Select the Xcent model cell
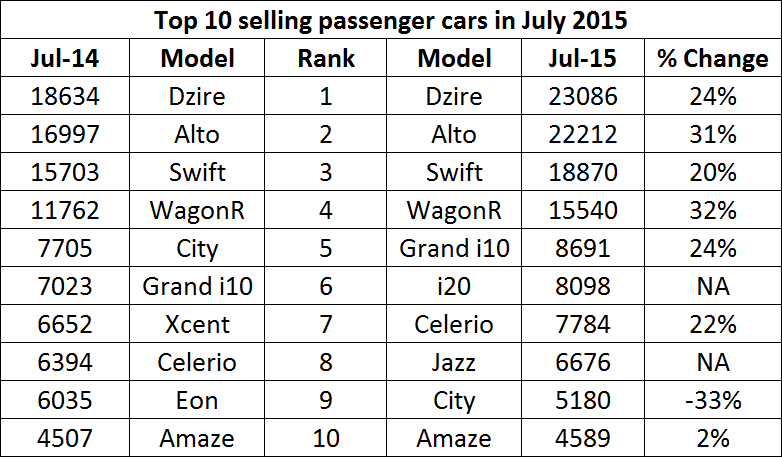This screenshot has height=457, width=782. pyautogui.click(x=197, y=324)
